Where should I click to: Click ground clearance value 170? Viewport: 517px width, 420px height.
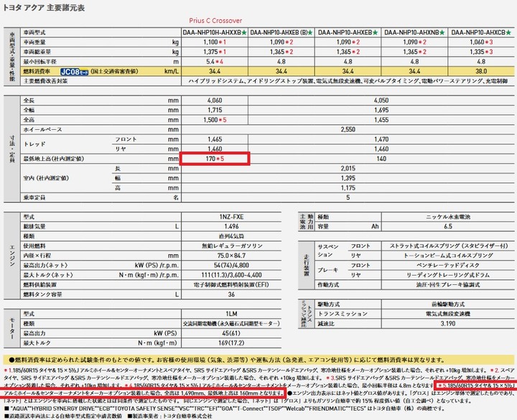click(x=210, y=159)
